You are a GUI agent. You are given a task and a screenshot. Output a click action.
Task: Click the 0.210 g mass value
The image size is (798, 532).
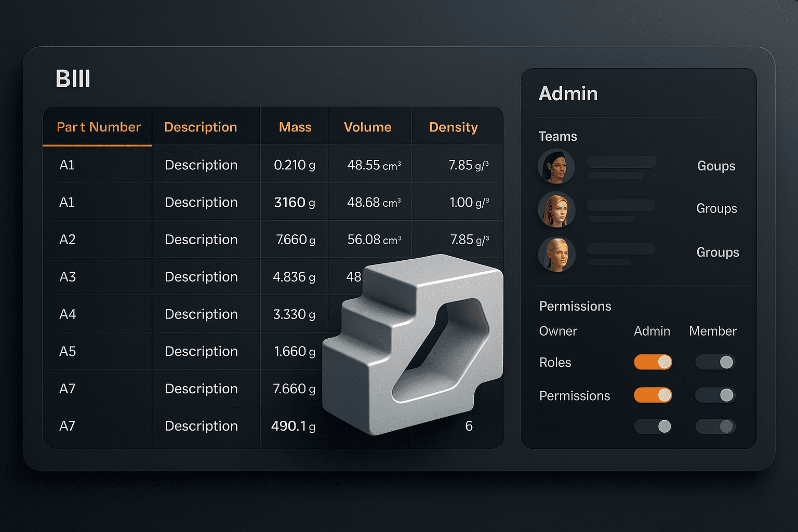pos(295,165)
